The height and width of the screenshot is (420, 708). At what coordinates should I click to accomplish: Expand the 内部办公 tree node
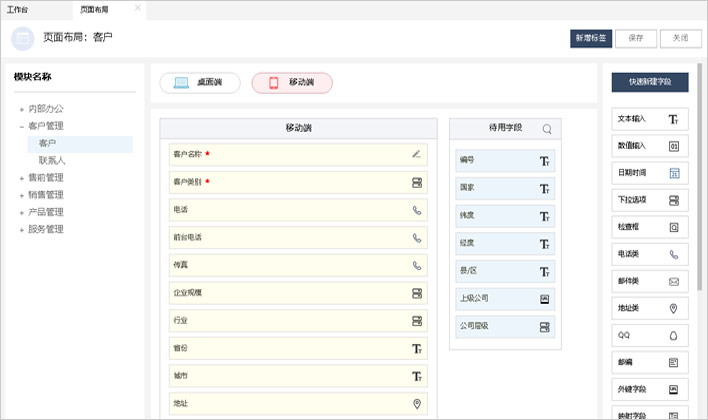pyautogui.click(x=21, y=109)
